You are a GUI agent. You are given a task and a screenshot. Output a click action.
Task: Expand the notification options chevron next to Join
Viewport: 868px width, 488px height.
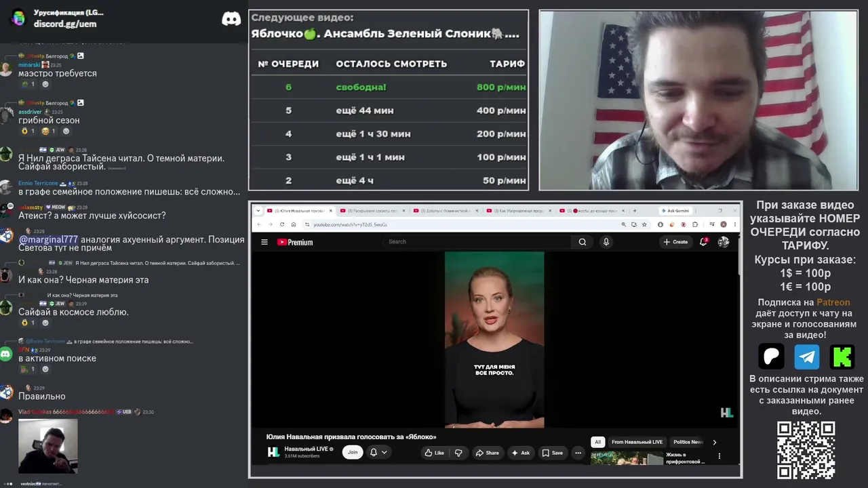coord(384,453)
